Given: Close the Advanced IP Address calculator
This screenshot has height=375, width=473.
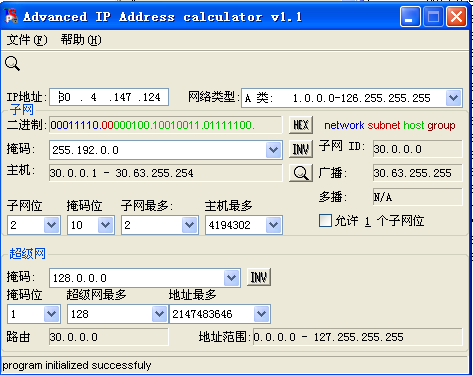Looking at the screenshot, I should tap(456, 16).
